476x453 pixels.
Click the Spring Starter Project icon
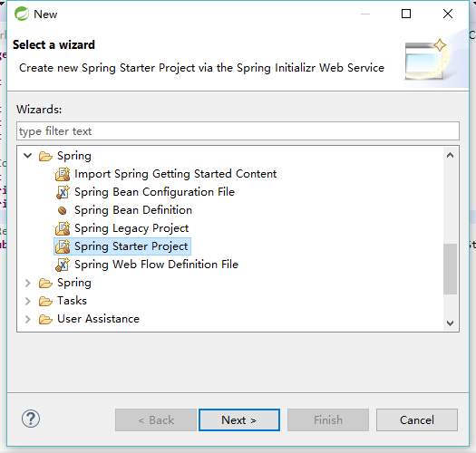[63, 246]
